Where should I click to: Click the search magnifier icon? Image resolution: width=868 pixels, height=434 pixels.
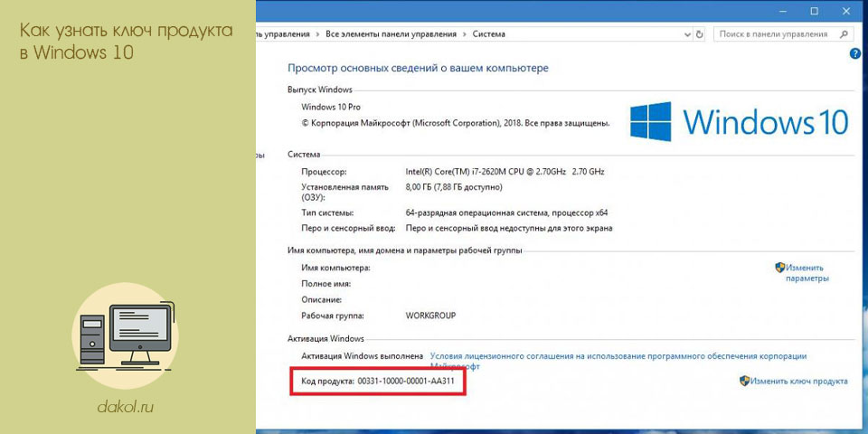click(x=844, y=34)
